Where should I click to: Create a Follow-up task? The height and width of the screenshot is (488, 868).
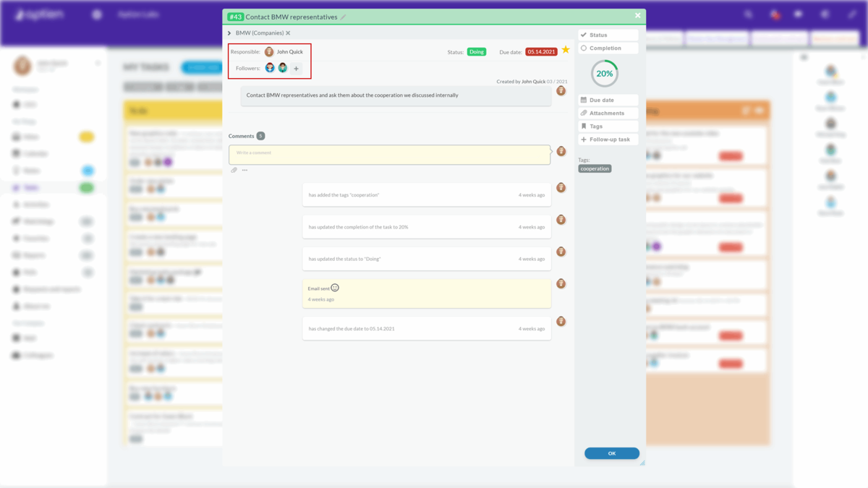(x=608, y=140)
